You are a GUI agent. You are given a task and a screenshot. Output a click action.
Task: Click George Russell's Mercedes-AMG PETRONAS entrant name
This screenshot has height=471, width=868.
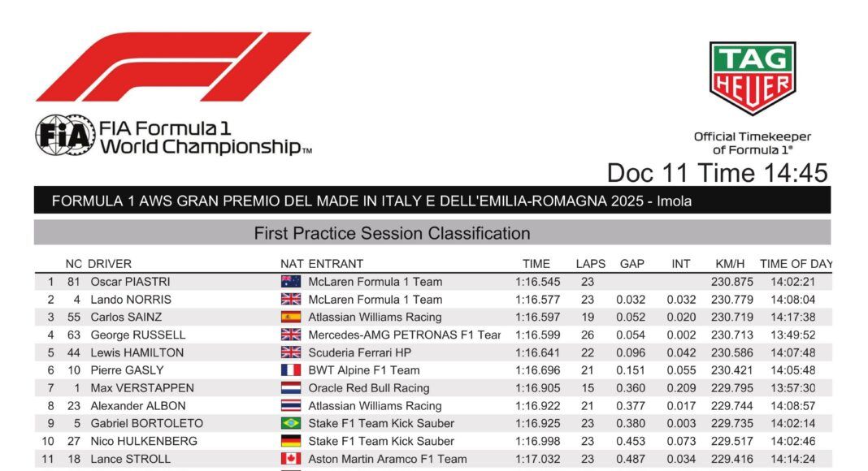click(x=404, y=335)
